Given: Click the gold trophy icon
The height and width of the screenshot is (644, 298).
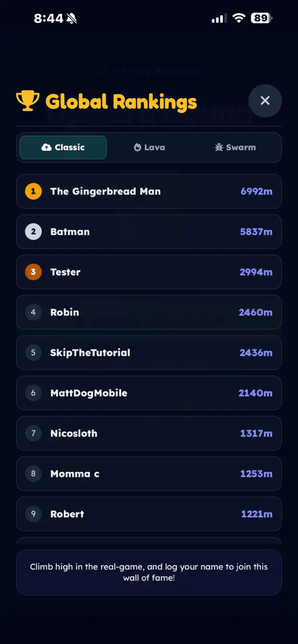Looking at the screenshot, I should pyautogui.click(x=27, y=101).
